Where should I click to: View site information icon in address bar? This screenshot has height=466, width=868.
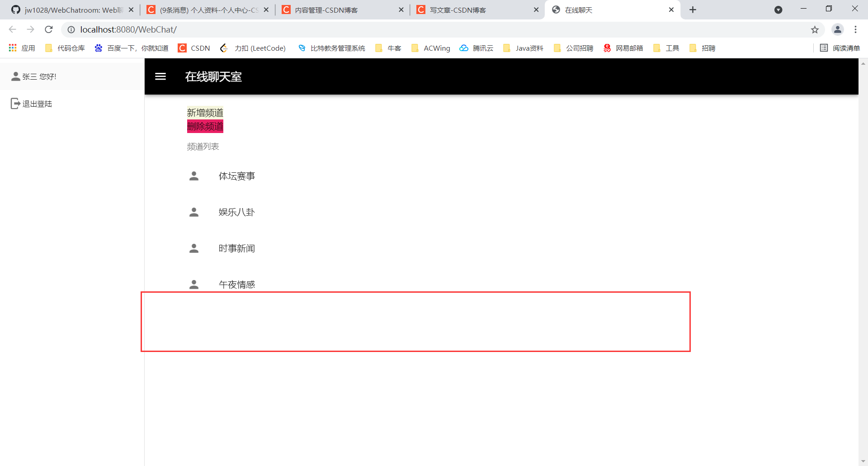(x=71, y=29)
